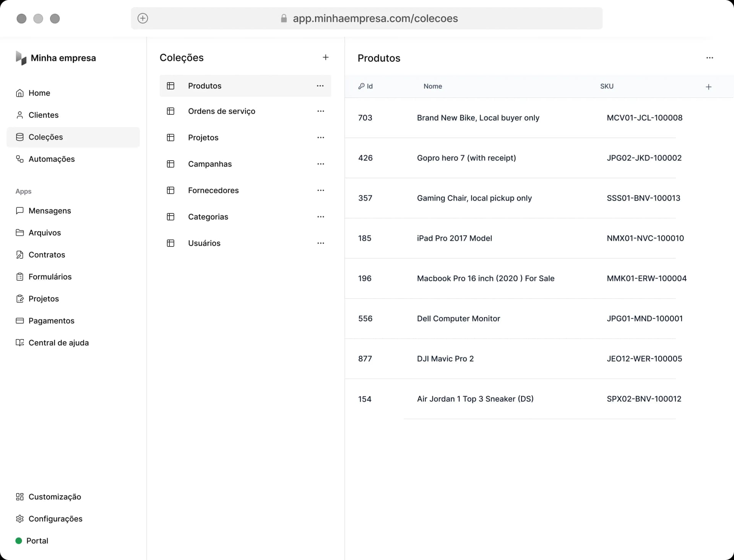Open the options menu for Produtos collection
This screenshot has width=734, height=560.
pyautogui.click(x=320, y=86)
